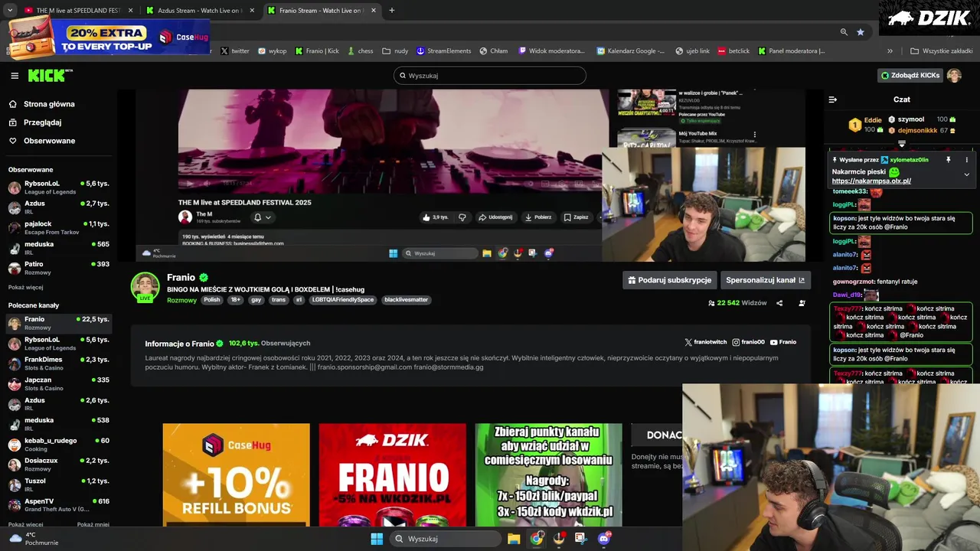Open Franio YouTube channel link
This screenshot has width=980, height=551.
pyautogui.click(x=782, y=342)
